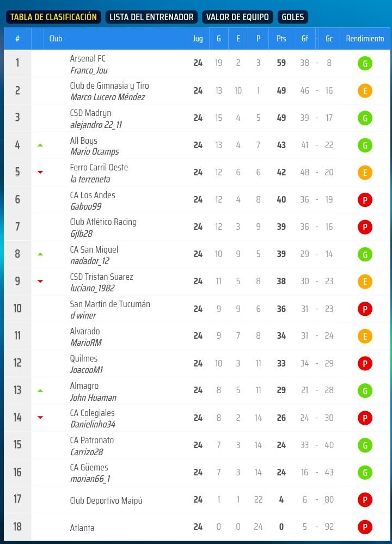392x544 pixels.
Task: Click Arsenal FC's green G performance badge
Action: (365, 63)
